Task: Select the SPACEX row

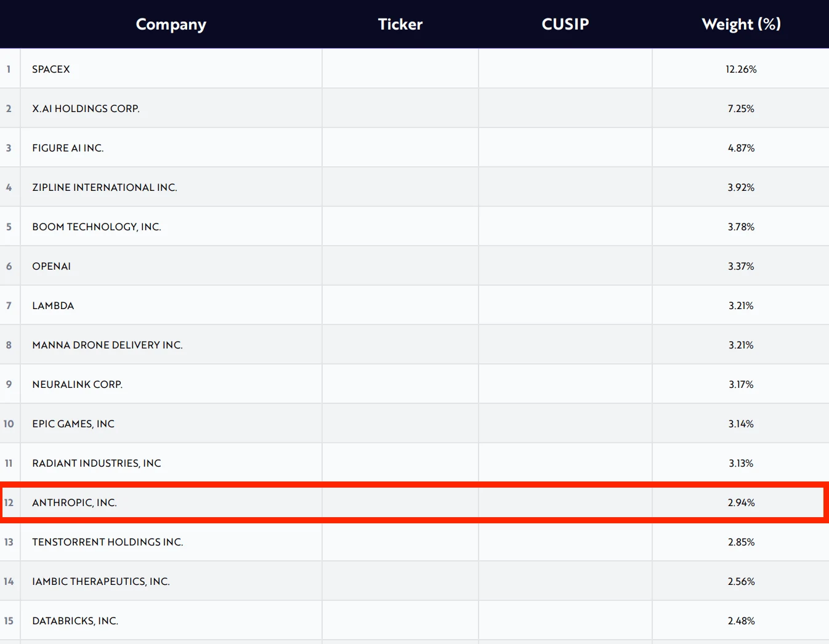Action: (51, 69)
